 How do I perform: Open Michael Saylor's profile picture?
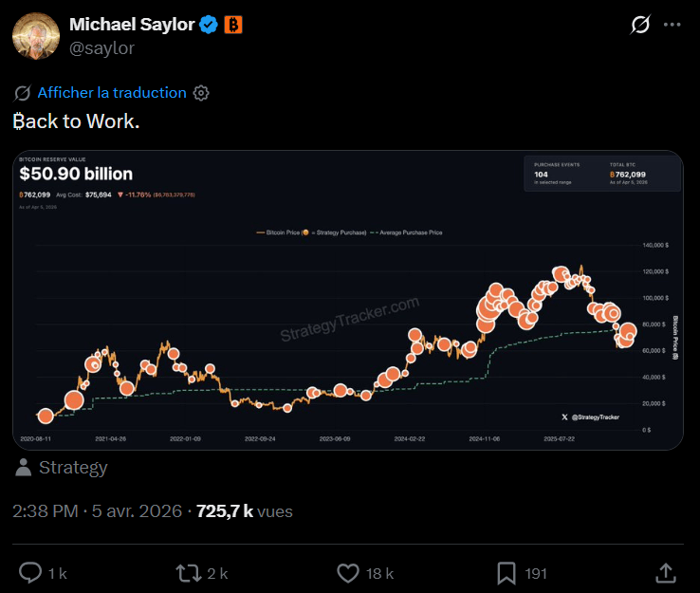[x=35, y=35]
